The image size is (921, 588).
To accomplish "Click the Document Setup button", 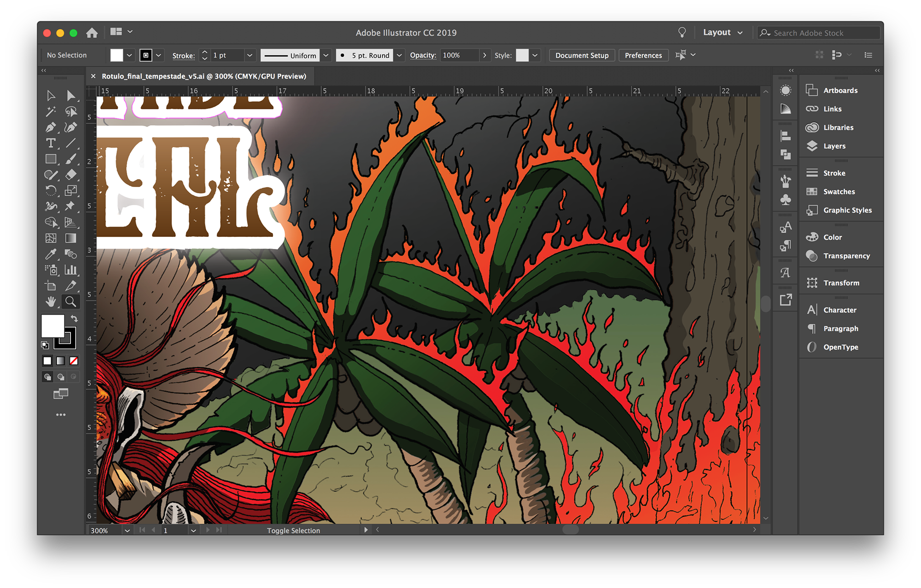I will tap(582, 56).
